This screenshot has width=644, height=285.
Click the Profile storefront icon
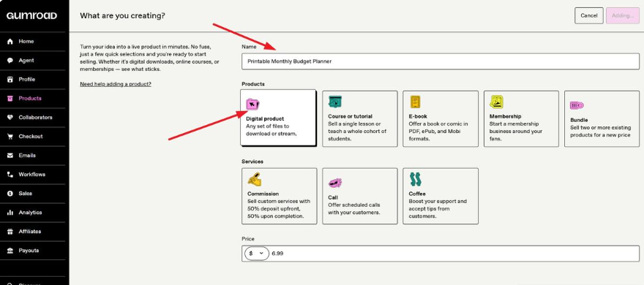point(10,80)
